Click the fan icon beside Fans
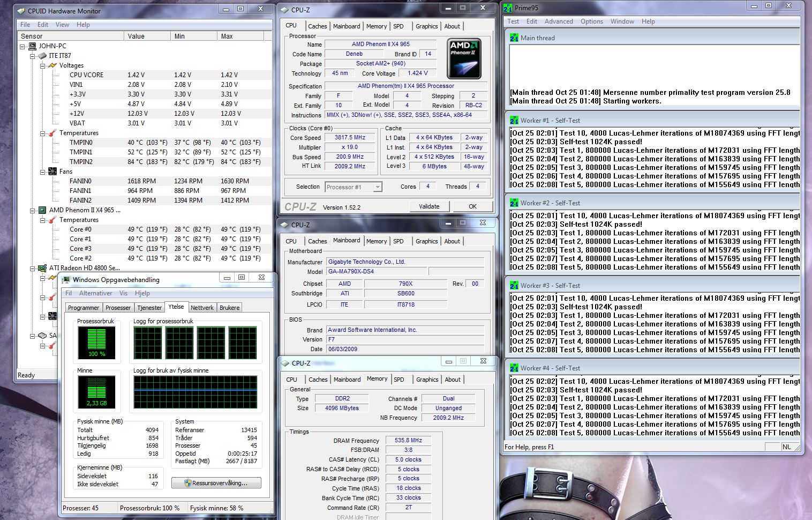This screenshot has height=520, width=812. [52, 172]
